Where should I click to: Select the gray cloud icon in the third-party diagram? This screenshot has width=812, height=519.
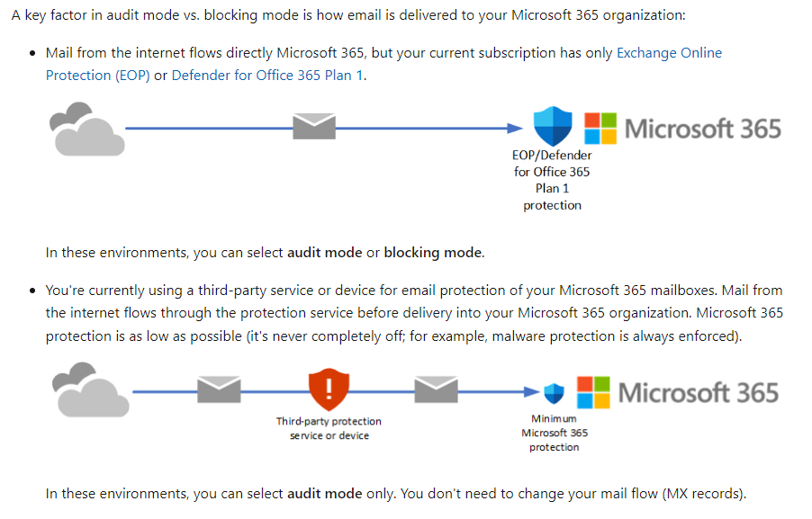click(90, 390)
